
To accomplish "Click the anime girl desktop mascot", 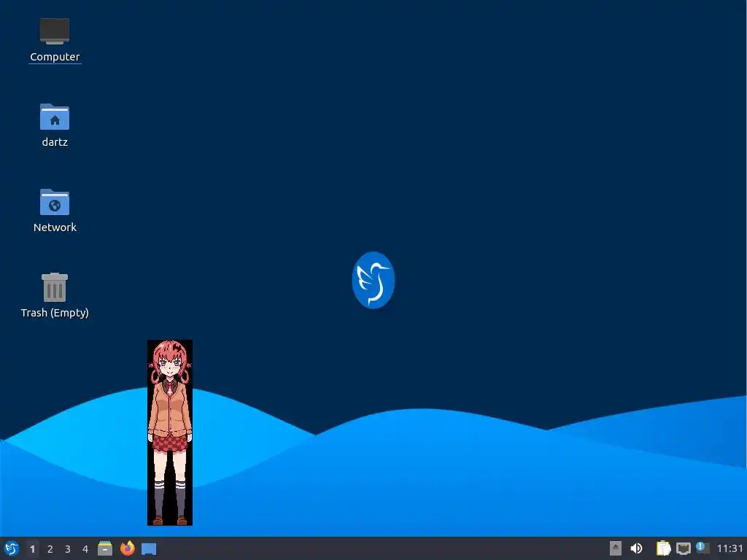I will point(169,432).
